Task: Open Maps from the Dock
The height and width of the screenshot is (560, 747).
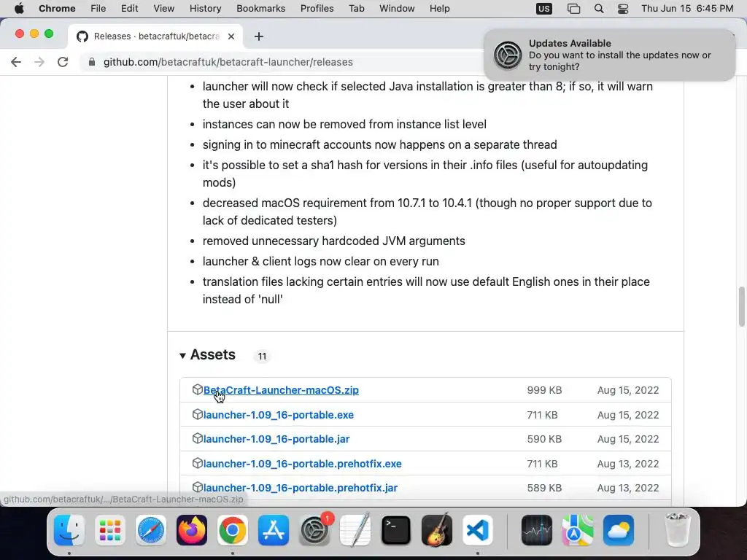Action: point(578,530)
